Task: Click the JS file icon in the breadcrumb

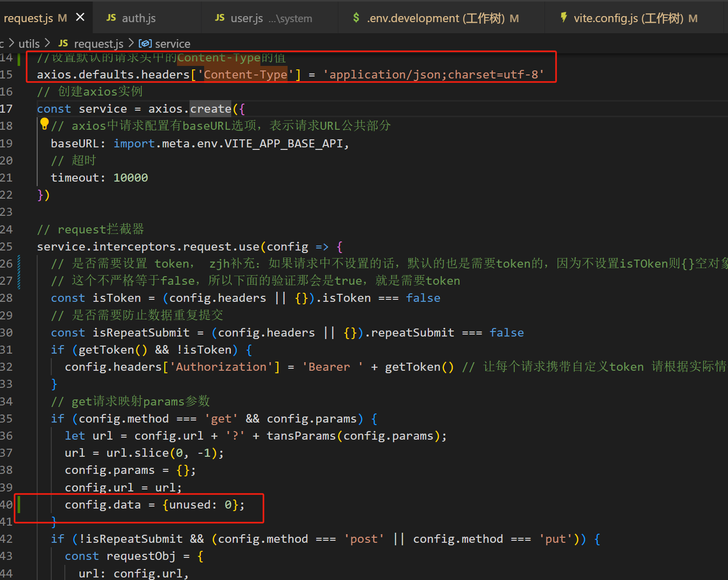Action: point(63,43)
